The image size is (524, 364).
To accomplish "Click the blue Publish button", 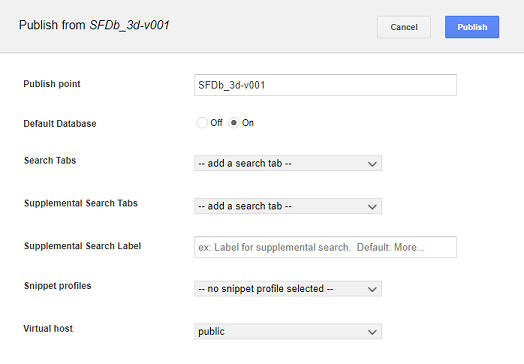I will point(472,27).
